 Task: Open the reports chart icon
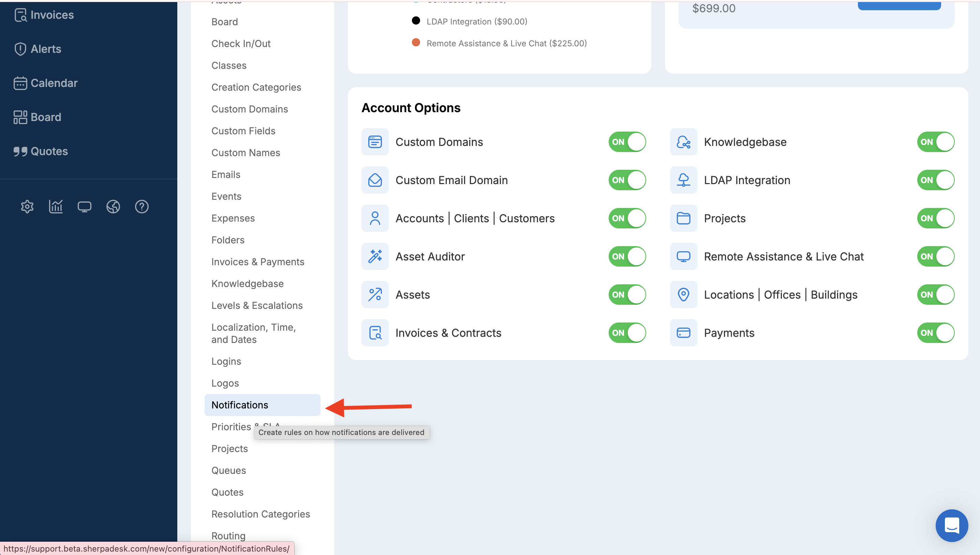click(x=56, y=207)
